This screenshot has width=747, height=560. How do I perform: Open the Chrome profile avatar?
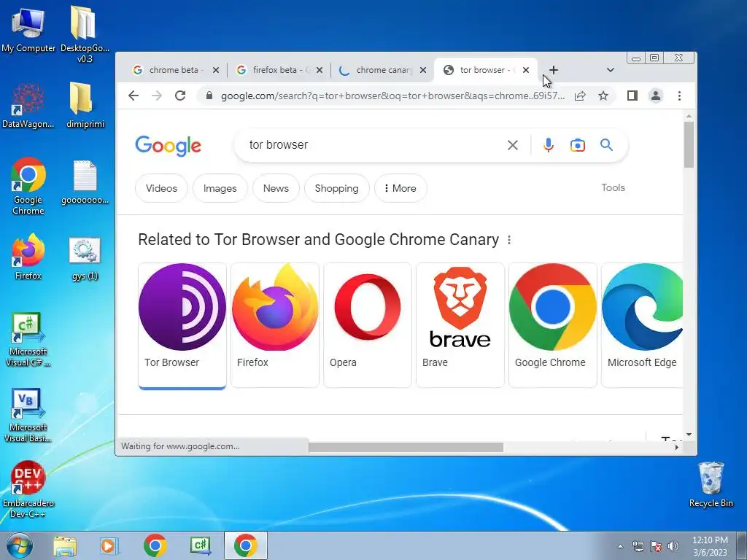coord(656,96)
